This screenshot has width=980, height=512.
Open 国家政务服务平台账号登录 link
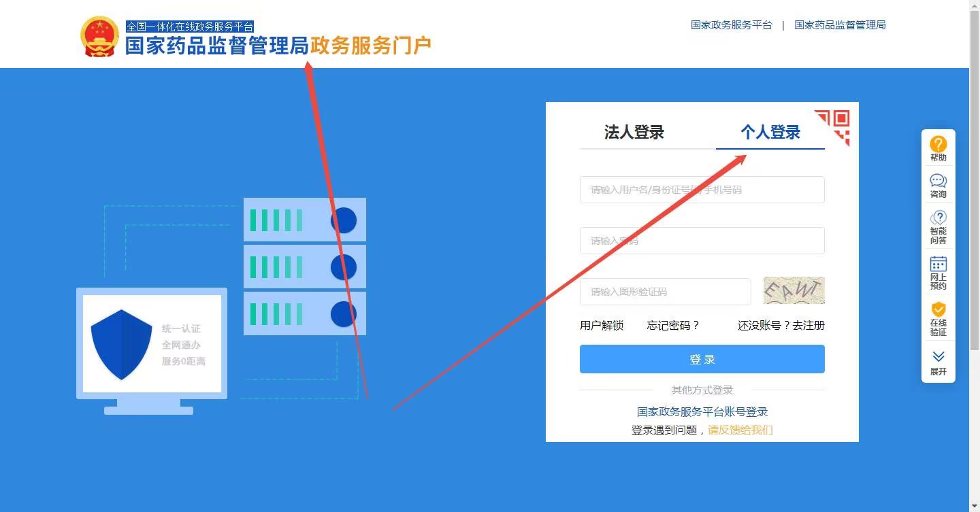pyautogui.click(x=702, y=412)
